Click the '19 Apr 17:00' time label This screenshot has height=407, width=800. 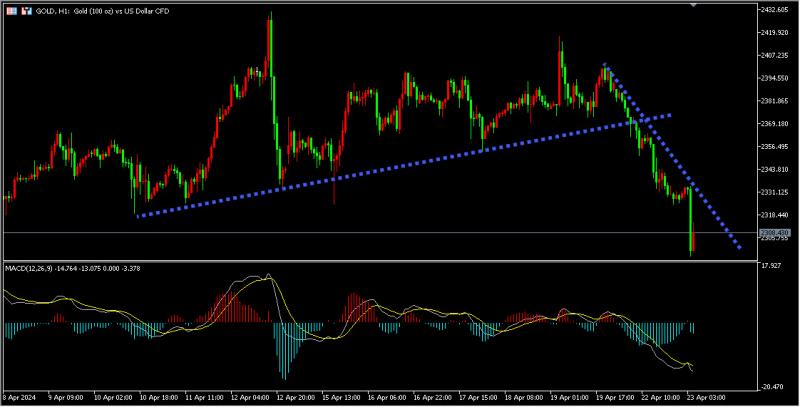[615, 397]
